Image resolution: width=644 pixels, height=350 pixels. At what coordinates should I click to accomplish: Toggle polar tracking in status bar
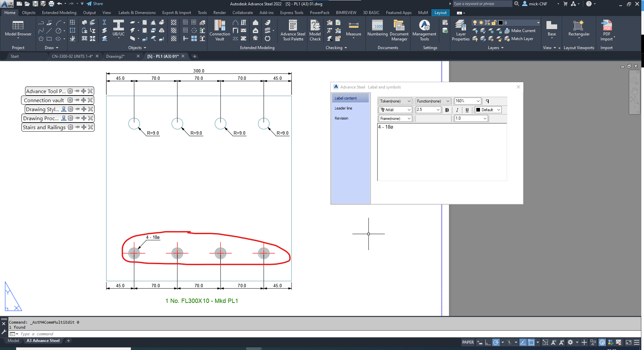[x=496, y=342]
